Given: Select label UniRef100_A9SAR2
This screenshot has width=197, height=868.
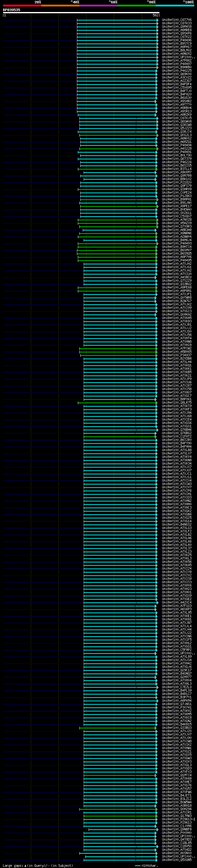Looking at the screenshot, I should click(177, 101).
